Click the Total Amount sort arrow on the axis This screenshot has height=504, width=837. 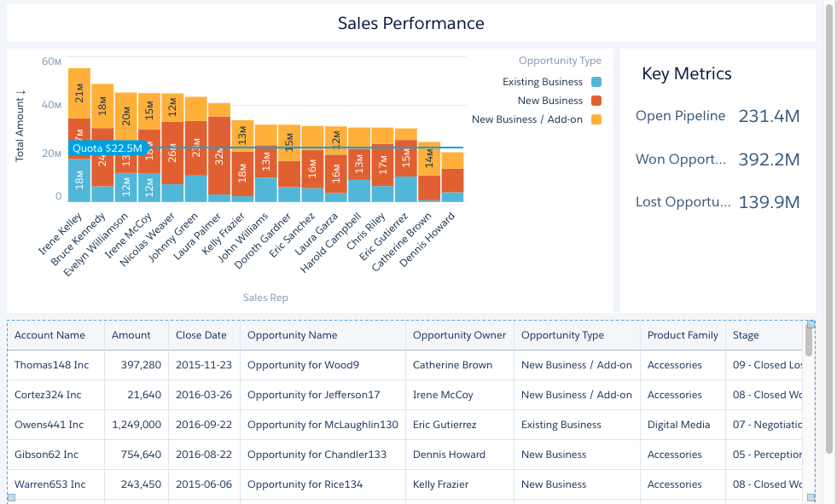coord(20,93)
